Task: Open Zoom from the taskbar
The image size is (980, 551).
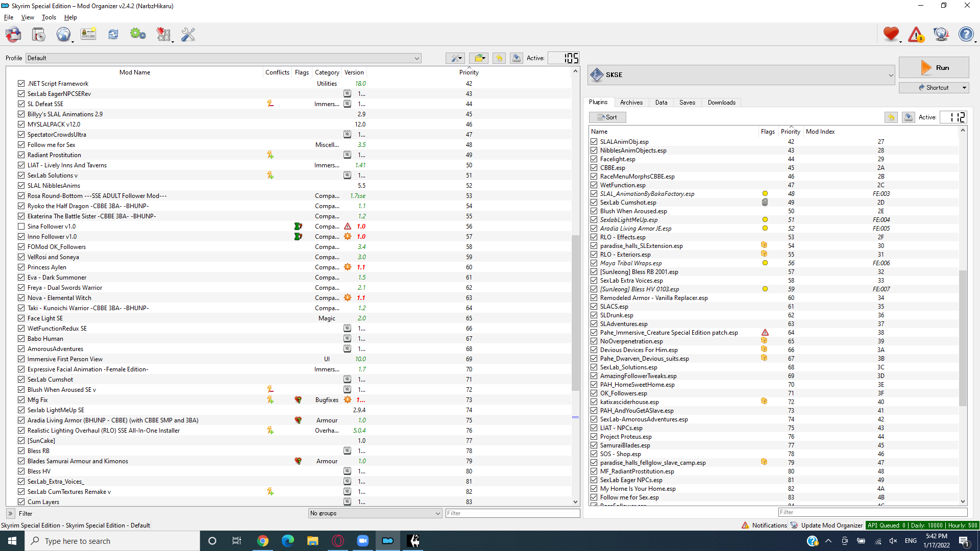Action: (x=363, y=541)
